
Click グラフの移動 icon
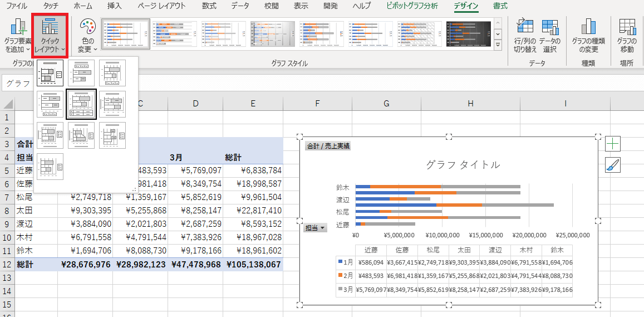(x=626, y=36)
